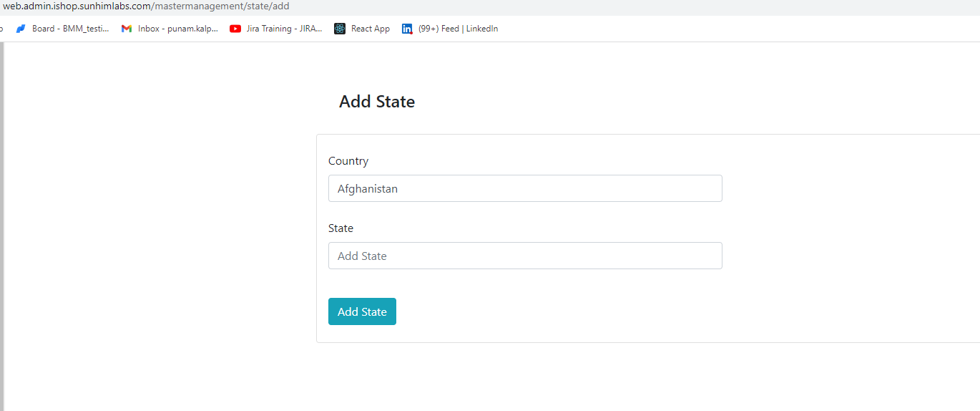
Task: Click the Gmail icon in bookmarks bar
Action: pyautogui.click(x=127, y=29)
